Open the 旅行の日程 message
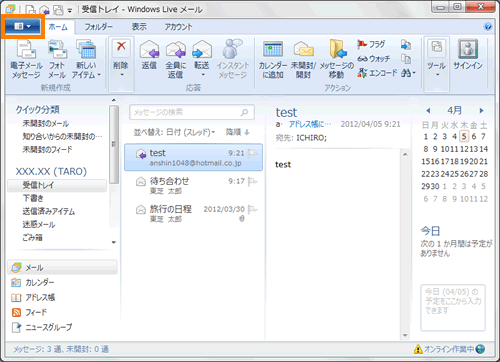 (193, 213)
